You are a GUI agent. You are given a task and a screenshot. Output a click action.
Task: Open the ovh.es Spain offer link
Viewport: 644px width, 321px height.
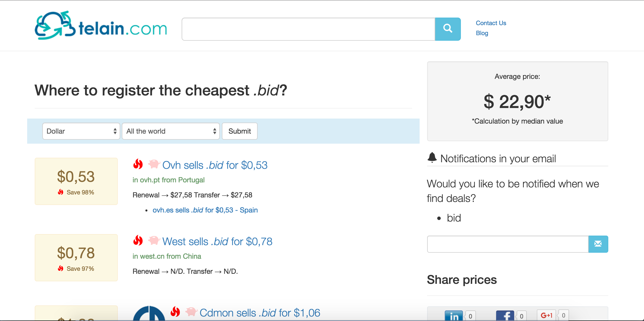205,210
